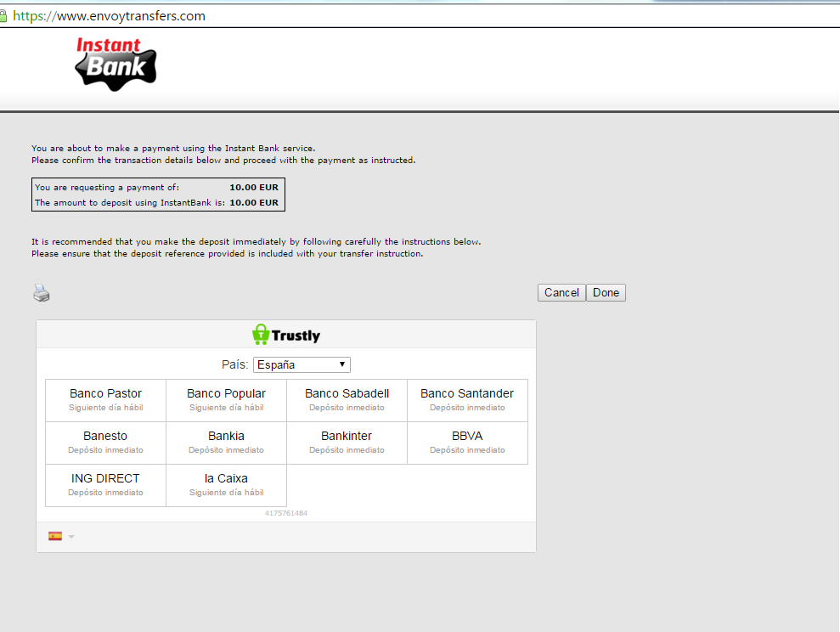Select Bankinter bank option
This screenshot has height=632, width=840.
(347, 443)
